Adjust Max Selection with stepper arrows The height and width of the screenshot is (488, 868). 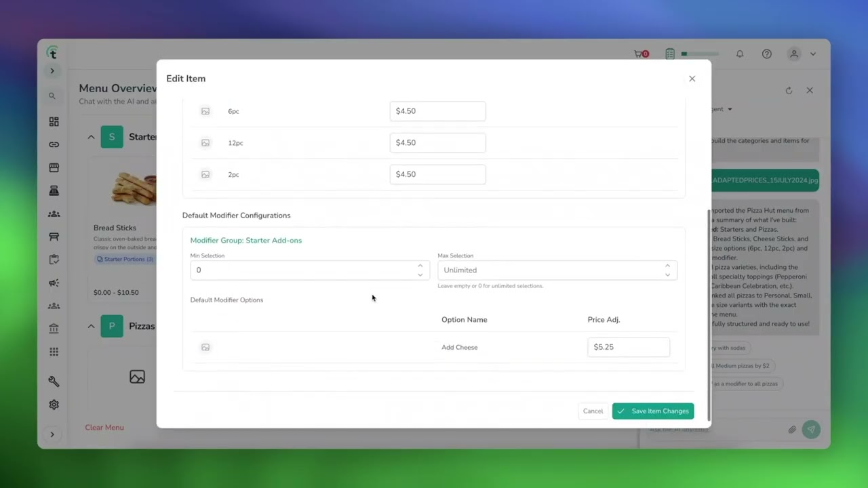(667, 270)
